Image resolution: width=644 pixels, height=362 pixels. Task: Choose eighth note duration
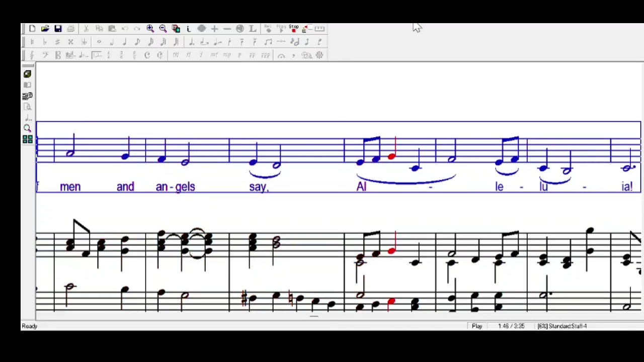click(137, 42)
